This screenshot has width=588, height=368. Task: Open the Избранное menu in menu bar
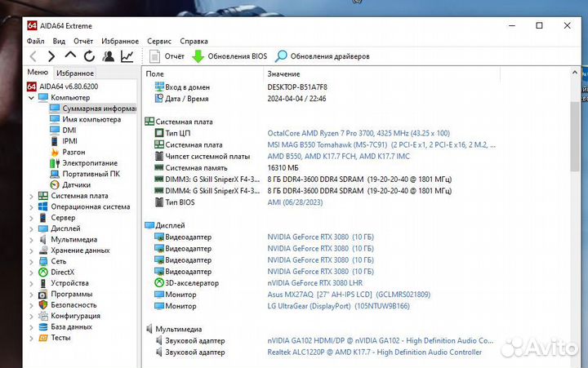tap(120, 41)
